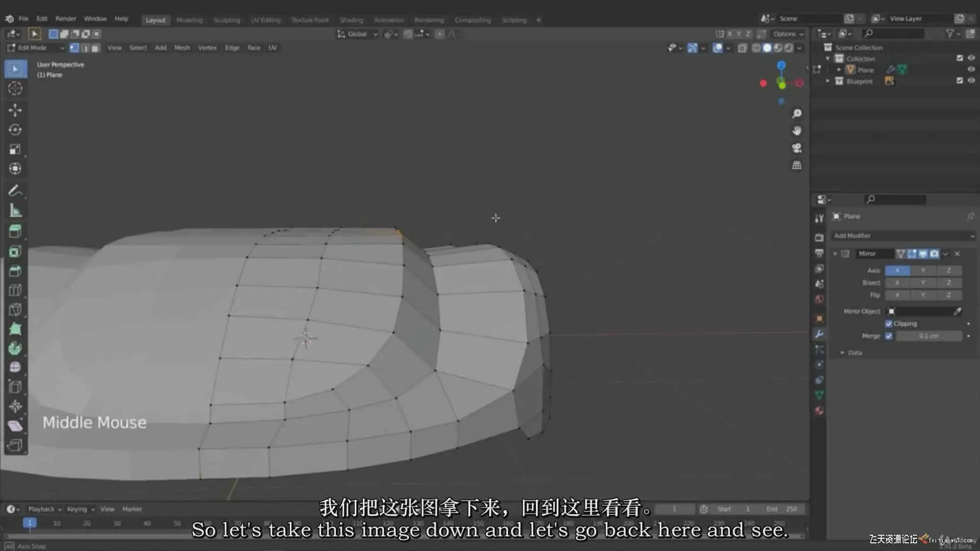Disable the Merge checkbox

[x=889, y=336]
